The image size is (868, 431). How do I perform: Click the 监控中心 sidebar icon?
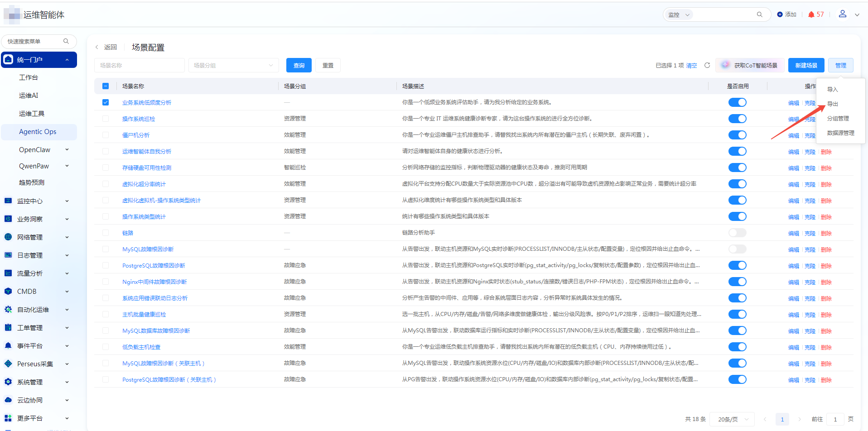[8, 201]
